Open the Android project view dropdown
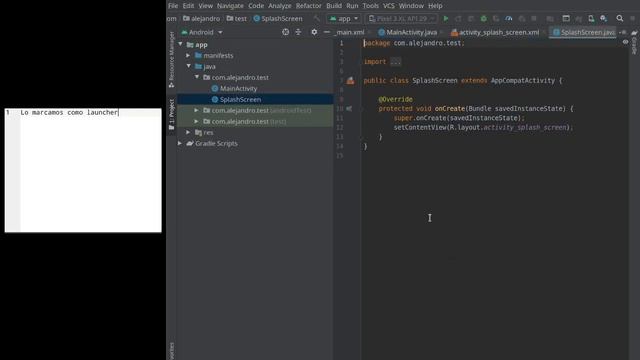 click(x=202, y=32)
